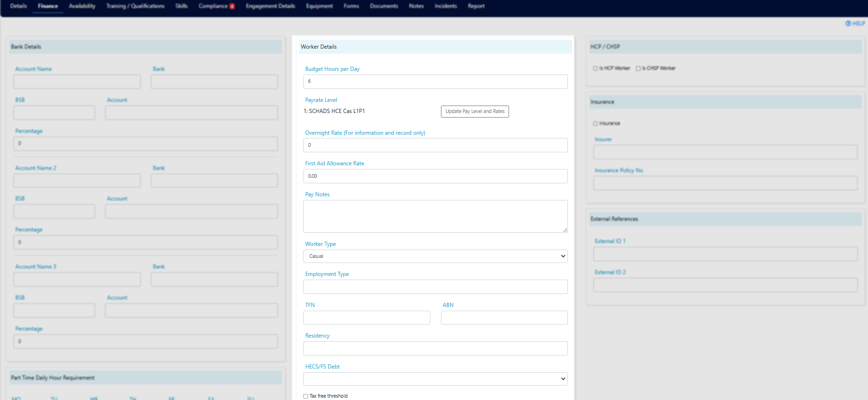Image resolution: width=868 pixels, height=400 pixels.
Task: Click the Bank Details section header
Action: click(145, 47)
